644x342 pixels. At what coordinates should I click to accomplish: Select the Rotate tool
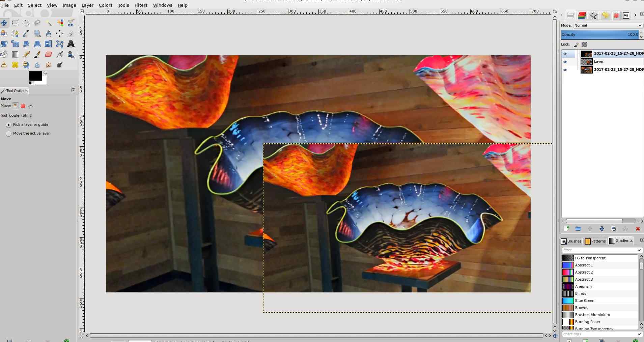coord(4,44)
